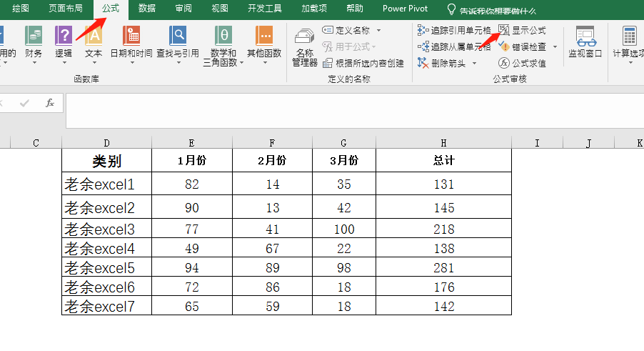Select the 2月份 header cell

[272, 160]
